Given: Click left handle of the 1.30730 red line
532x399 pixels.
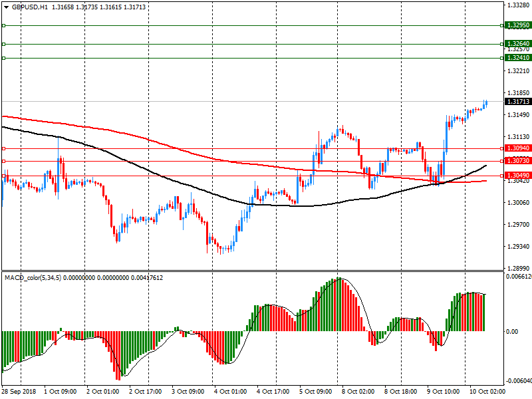Looking at the screenshot, I should (x=3, y=162).
